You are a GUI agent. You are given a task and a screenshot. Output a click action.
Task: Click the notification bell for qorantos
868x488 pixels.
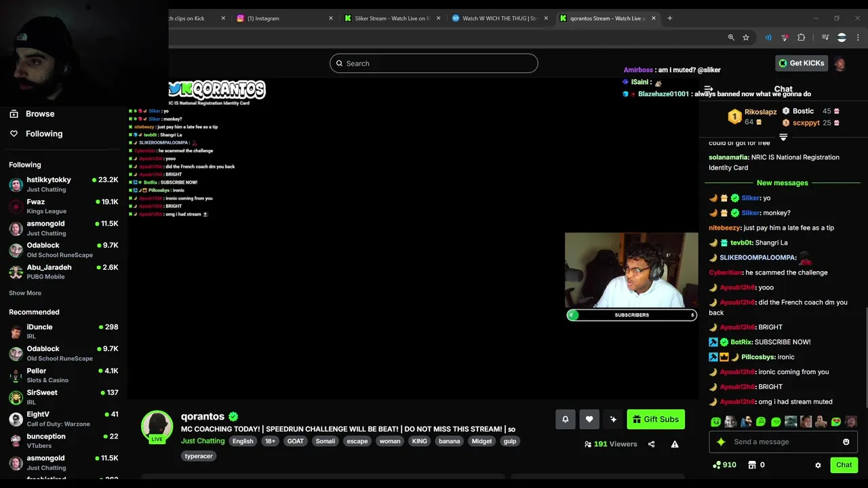coord(565,420)
